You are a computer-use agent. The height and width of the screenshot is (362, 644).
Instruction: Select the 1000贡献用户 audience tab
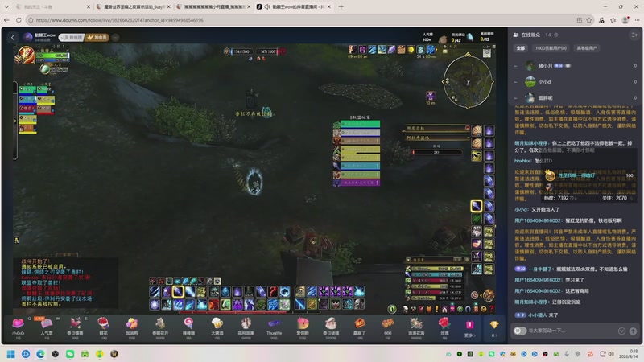(x=551, y=48)
